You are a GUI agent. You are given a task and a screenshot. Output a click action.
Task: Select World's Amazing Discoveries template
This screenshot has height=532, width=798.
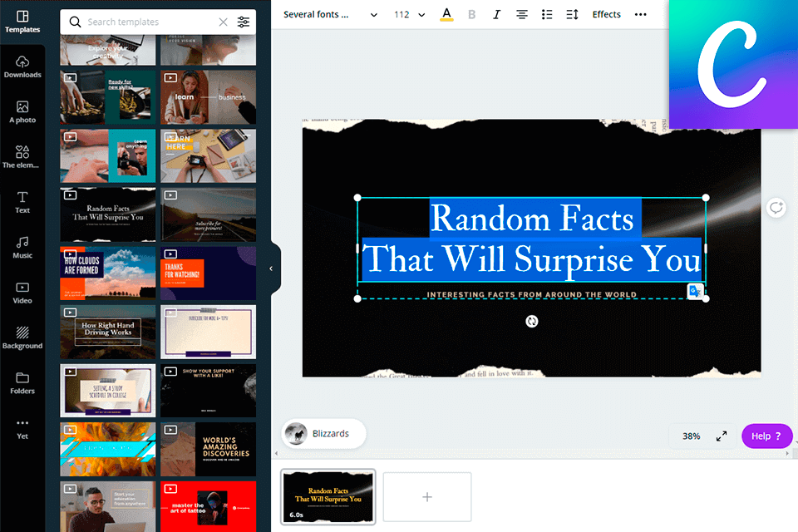[209, 450]
